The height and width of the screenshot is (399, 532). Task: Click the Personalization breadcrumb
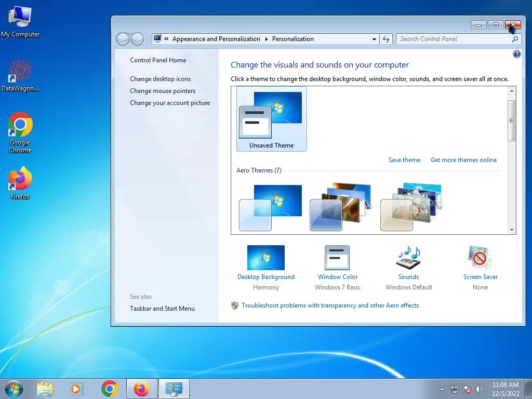293,39
